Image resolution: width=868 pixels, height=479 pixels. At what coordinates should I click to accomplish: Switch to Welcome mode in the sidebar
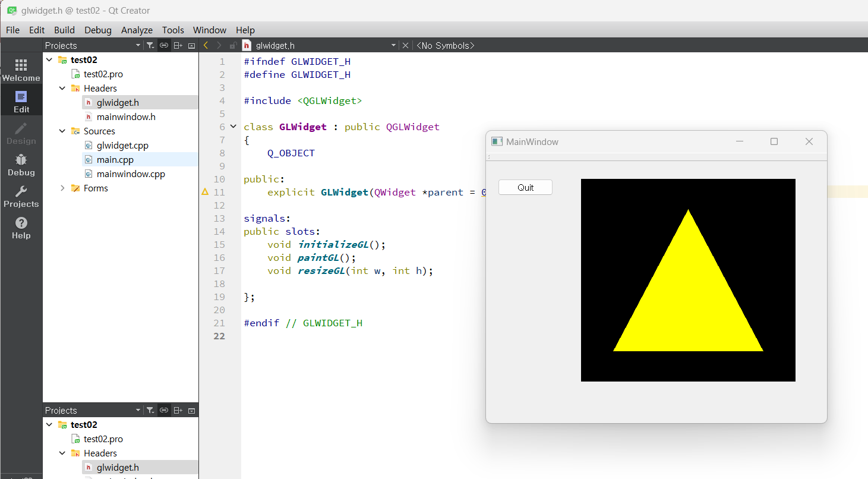pyautogui.click(x=21, y=70)
